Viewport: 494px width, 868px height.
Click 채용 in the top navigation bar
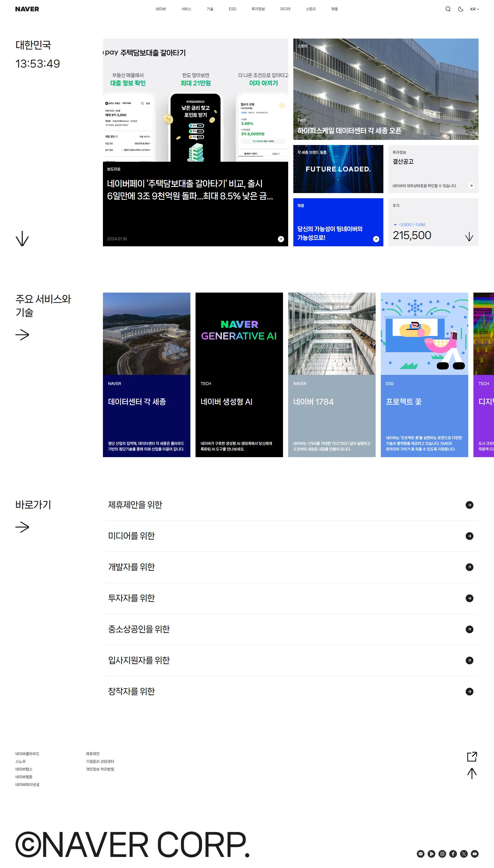pyautogui.click(x=334, y=9)
